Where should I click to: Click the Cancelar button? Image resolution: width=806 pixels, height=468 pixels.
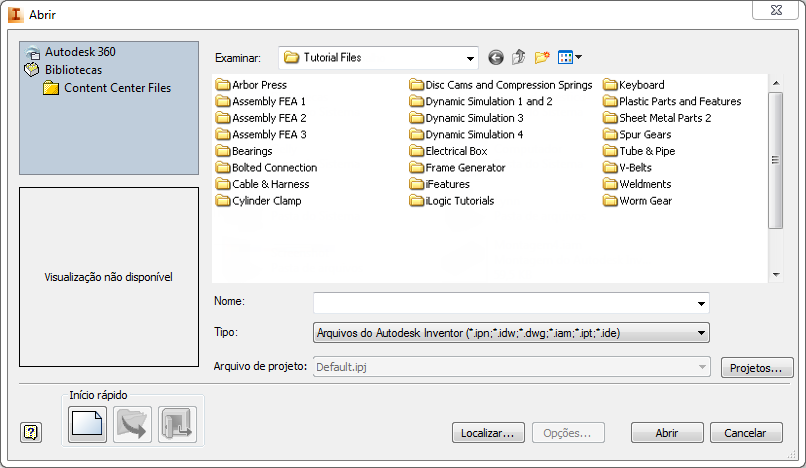coord(746,433)
